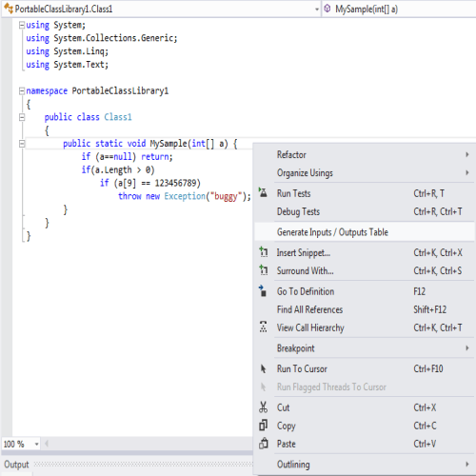Click the Cut scissors icon
This screenshot has width=476, height=476.
point(263,407)
